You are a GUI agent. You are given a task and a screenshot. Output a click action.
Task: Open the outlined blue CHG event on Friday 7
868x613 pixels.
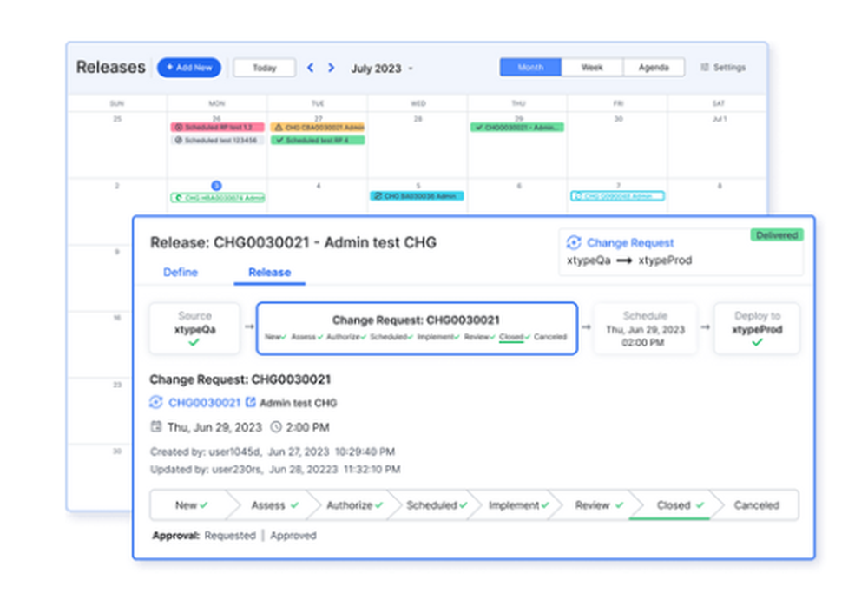point(617,196)
